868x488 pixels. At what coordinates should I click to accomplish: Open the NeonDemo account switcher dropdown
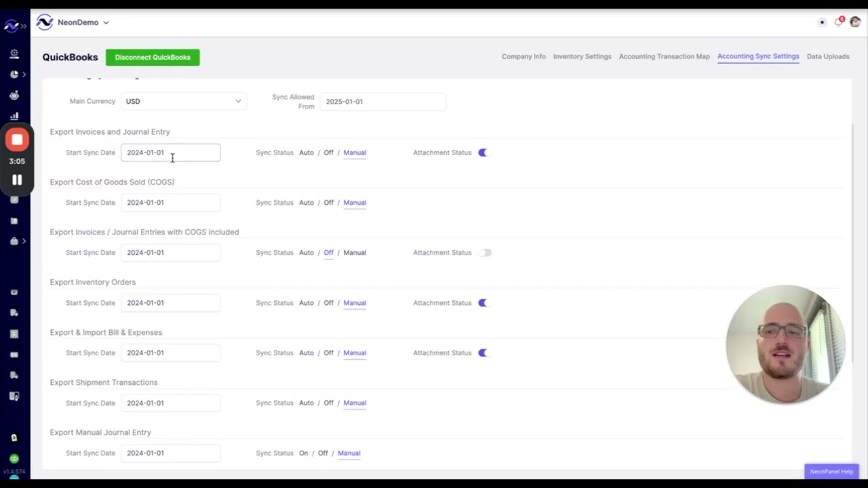pyautogui.click(x=83, y=22)
